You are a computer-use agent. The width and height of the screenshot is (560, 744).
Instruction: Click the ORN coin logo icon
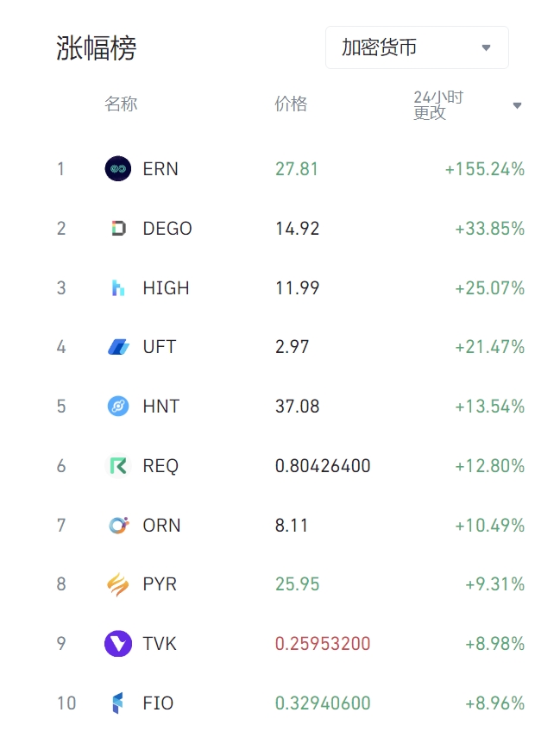pos(117,526)
